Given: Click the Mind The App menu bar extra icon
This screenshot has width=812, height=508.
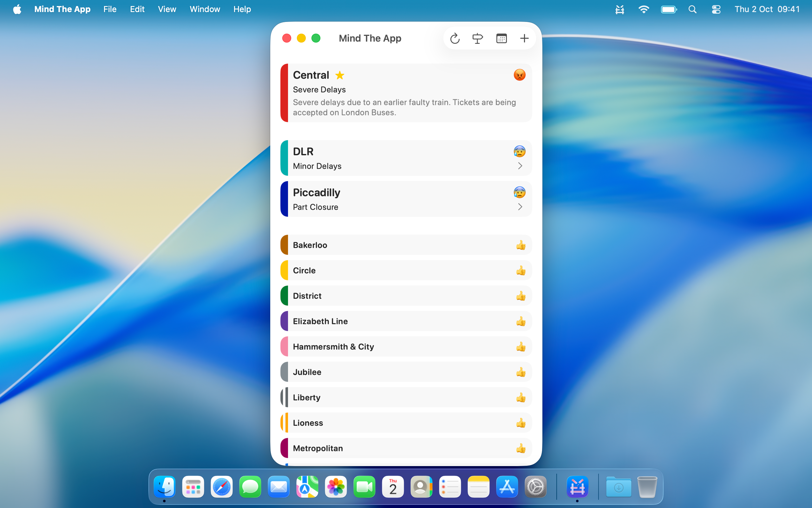Looking at the screenshot, I should point(619,10).
